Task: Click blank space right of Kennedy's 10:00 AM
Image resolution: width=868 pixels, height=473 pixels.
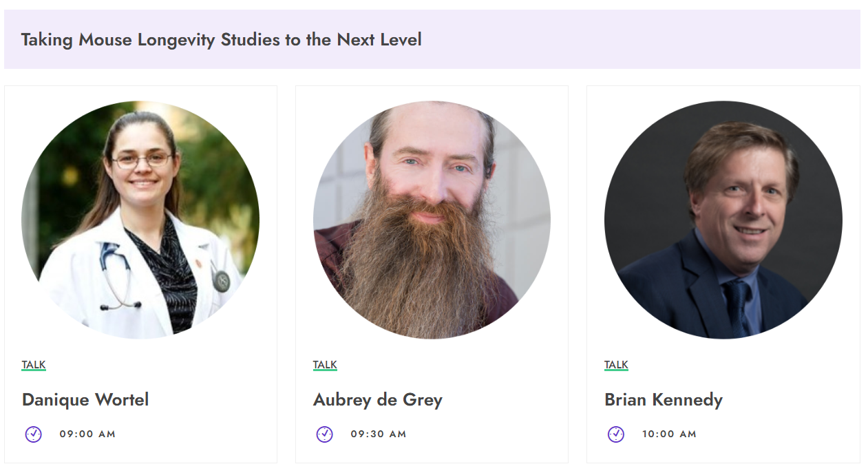Action: click(778, 434)
